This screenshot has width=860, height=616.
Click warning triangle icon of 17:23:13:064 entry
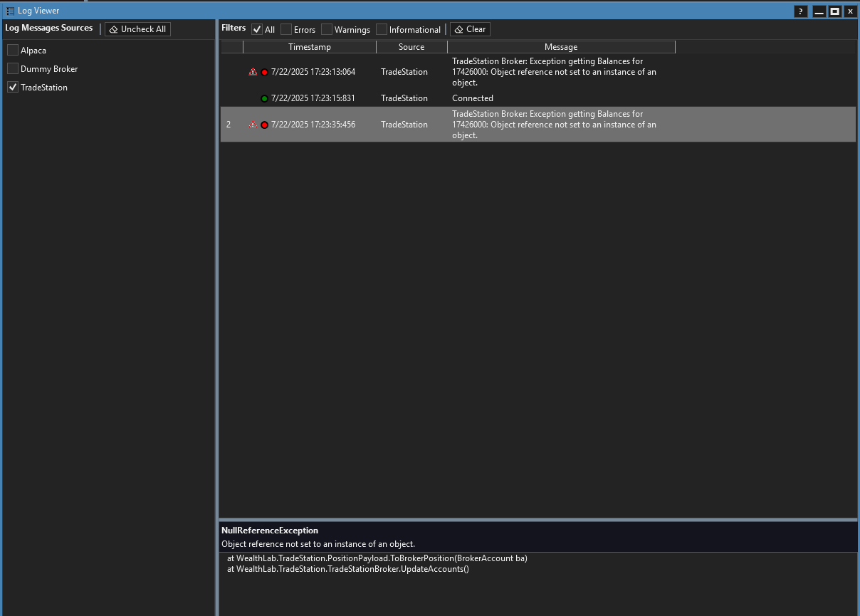point(253,72)
